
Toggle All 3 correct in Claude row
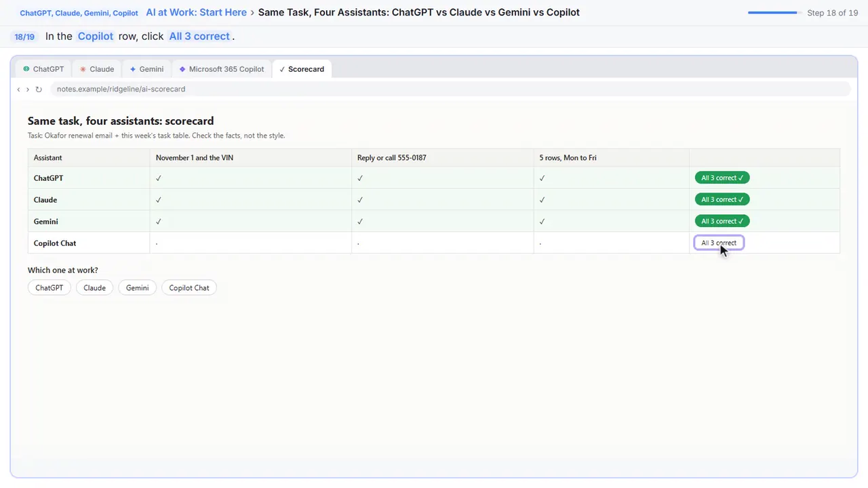tap(722, 199)
